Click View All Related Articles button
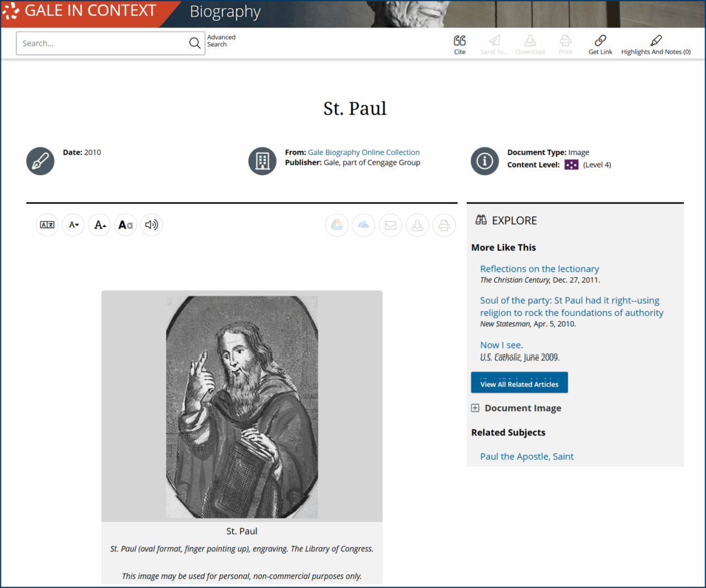 coord(519,383)
